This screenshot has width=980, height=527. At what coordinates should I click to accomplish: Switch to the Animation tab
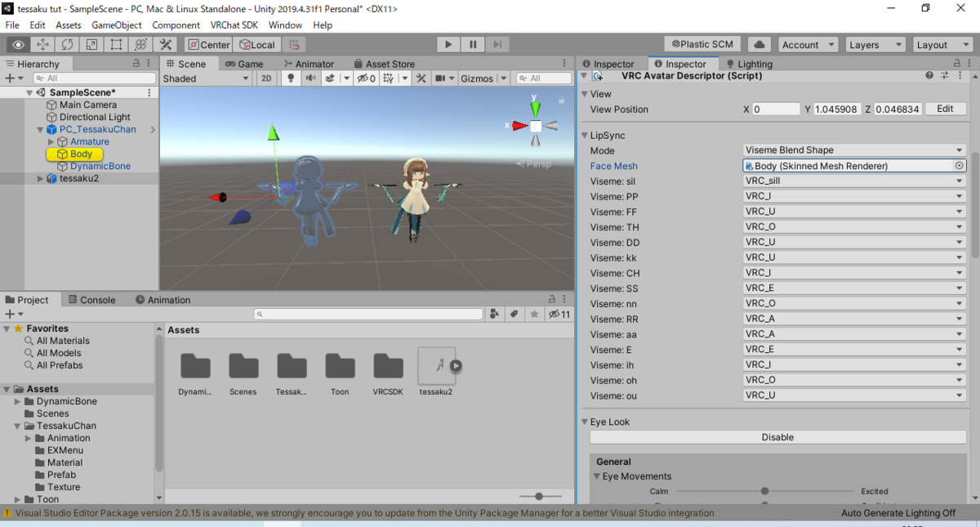[163, 300]
